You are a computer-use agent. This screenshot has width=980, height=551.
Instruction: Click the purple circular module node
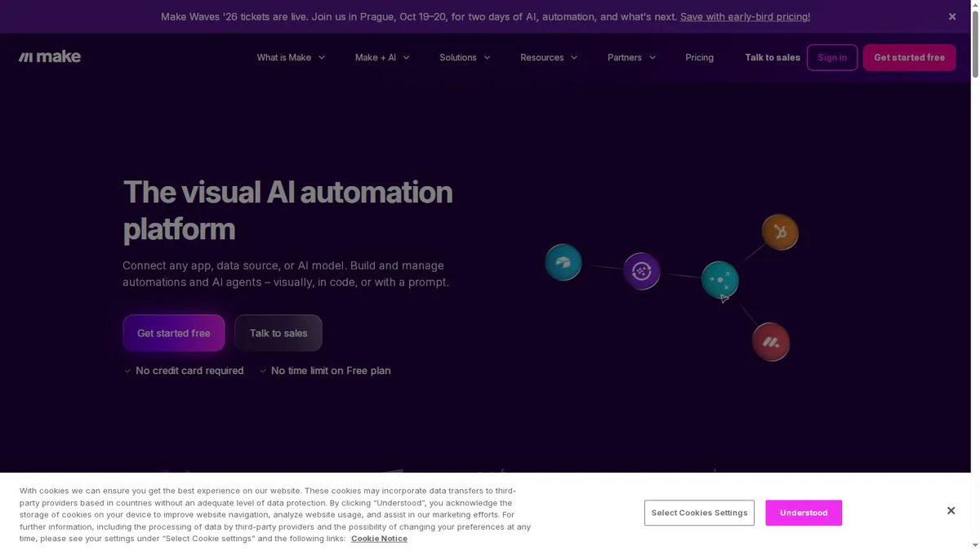pos(642,271)
